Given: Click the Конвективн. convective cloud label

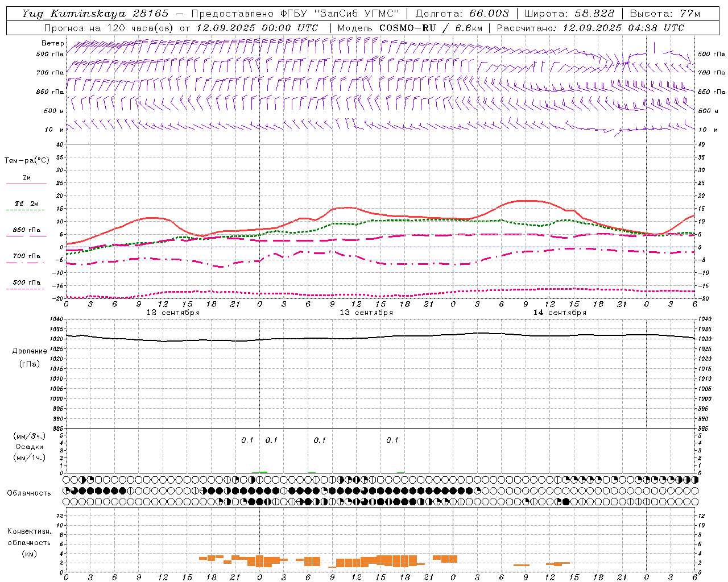Looking at the screenshot, I should (29, 531).
